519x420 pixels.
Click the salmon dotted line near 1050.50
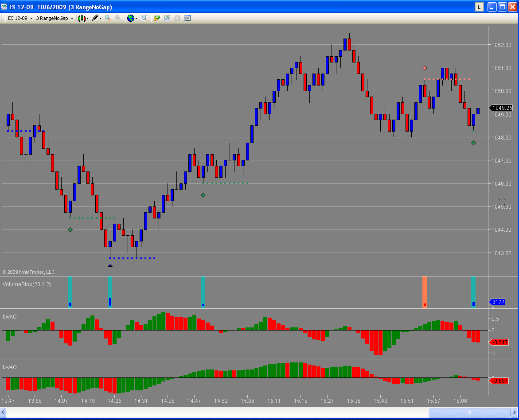click(x=447, y=79)
